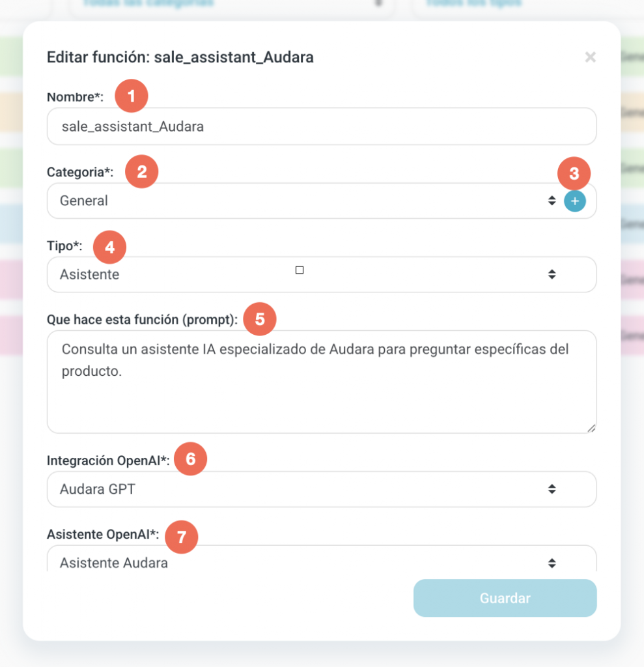Click red badge number 1 near Nombre
Screen dimensions: 644x667
point(132,97)
